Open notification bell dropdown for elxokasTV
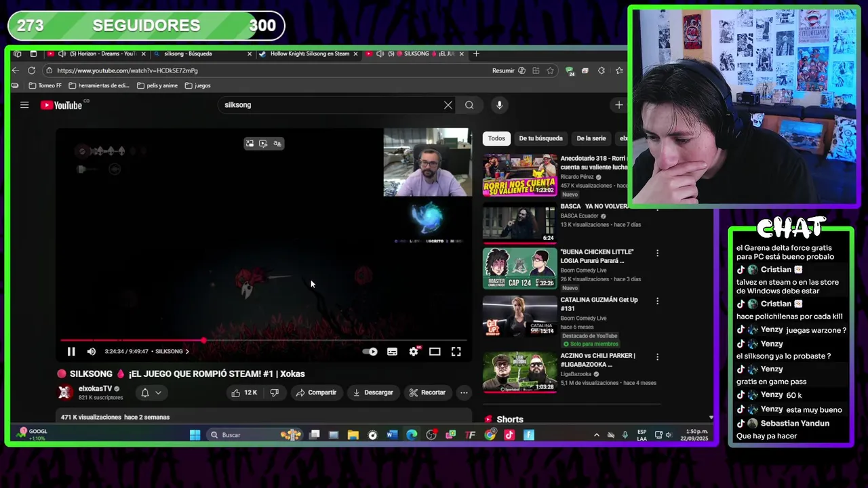The height and width of the screenshot is (488, 868). coord(151,392)
